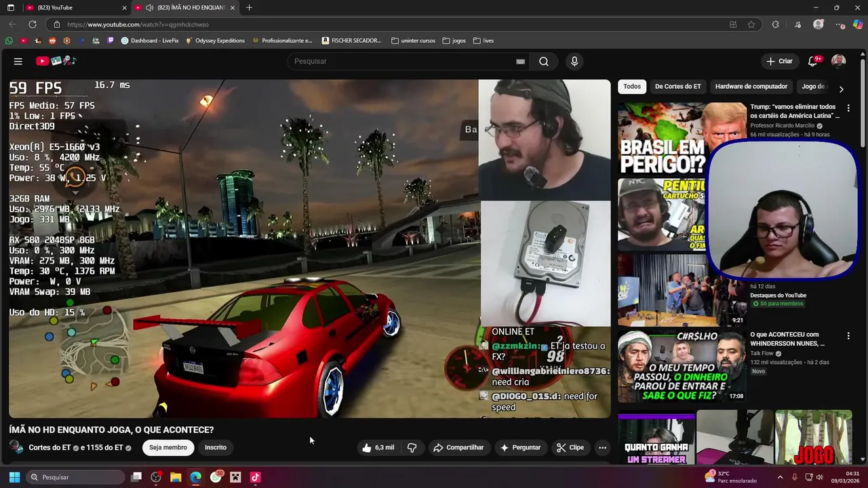Open the Reddit bookmark icon
This screenshot has height=488, width=868.
(x=52, y=41)
